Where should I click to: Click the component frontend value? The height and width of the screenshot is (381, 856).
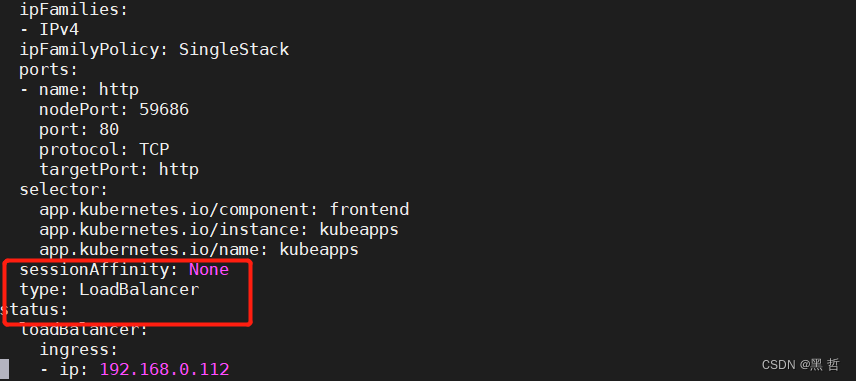[370, 210]
